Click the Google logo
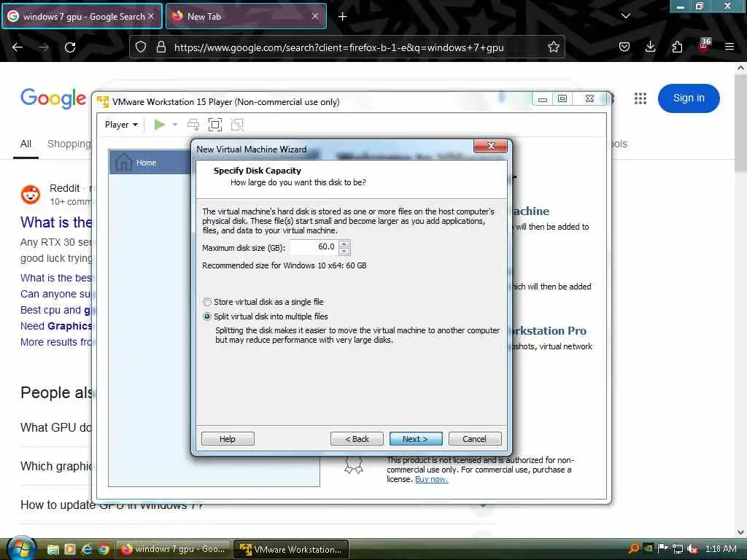Screen dimensions: 747x560 pos(53,99)
